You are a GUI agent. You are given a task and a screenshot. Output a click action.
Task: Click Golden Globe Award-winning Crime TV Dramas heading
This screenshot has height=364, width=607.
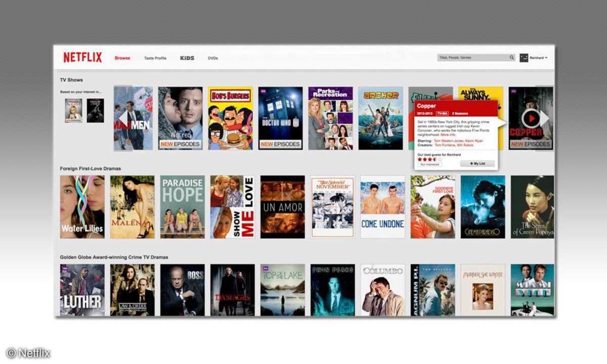[114, 257]
